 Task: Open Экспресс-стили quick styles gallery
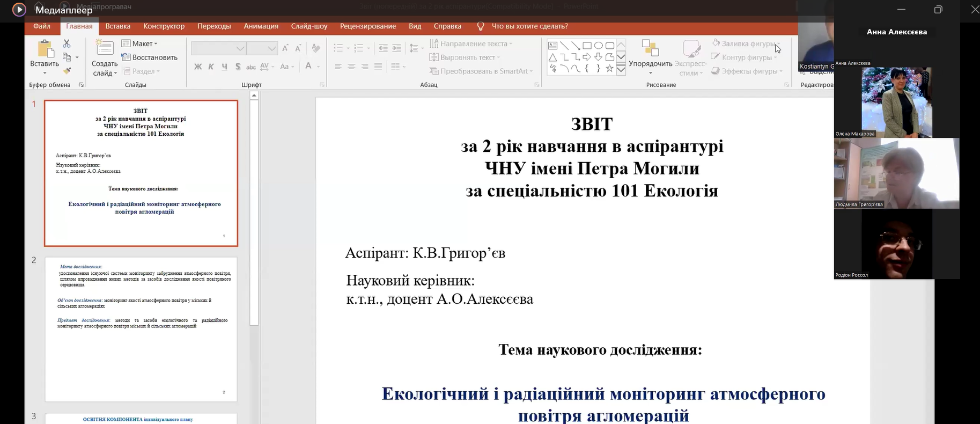pos(691,57)
